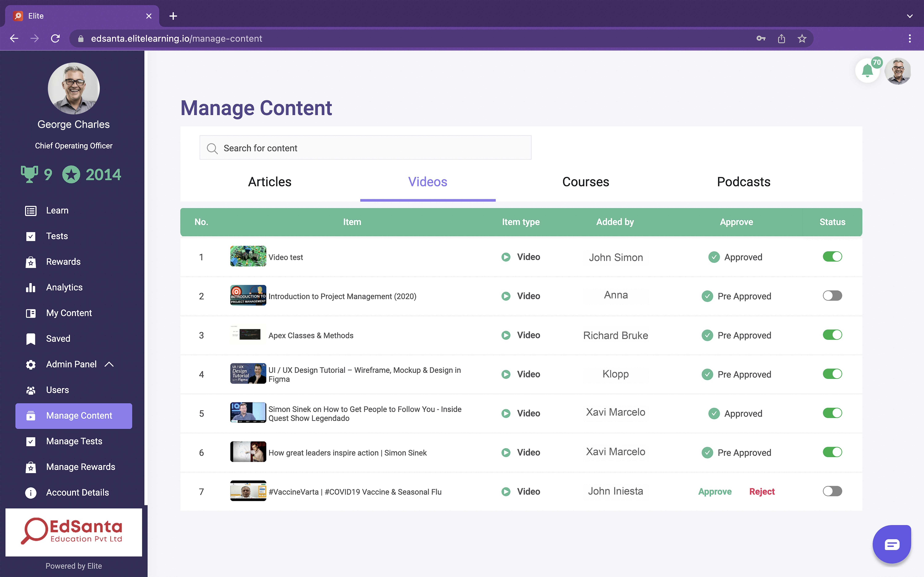924x577 pixels.
Task: Collapse the Admin Panel chevron
Action: click(109, 365)
